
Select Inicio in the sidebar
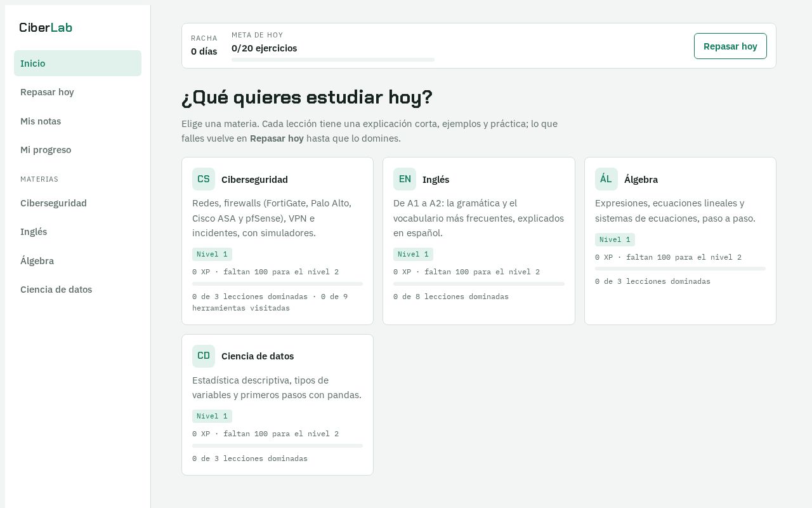click(x=77, y=63)
